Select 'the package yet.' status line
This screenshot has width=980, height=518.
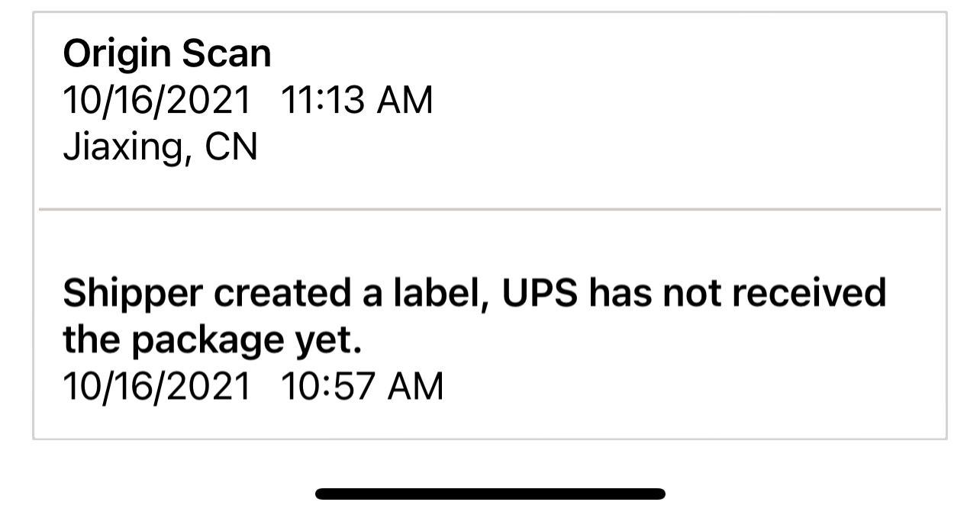click(x=211, y=341)
